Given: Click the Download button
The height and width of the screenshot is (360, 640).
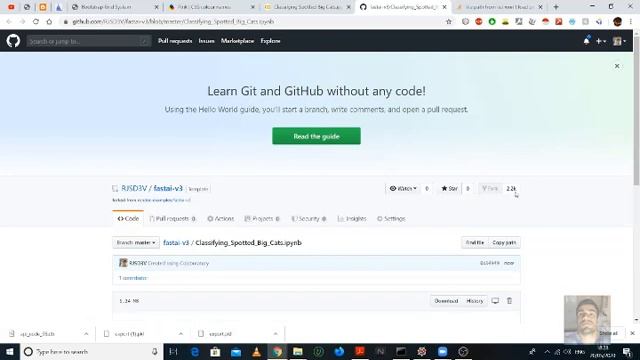Looking at the screenshot, I should click(446, 301).
